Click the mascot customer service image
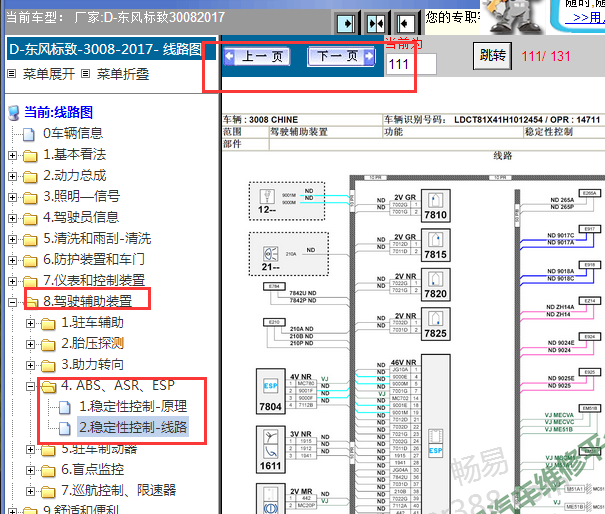This screenshot has height=514, width=605. [x=513, y=16]
